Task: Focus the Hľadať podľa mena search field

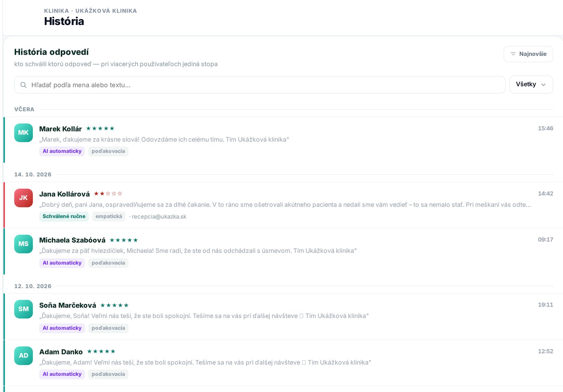Action: pyautogui.click(x=260, y=85)
